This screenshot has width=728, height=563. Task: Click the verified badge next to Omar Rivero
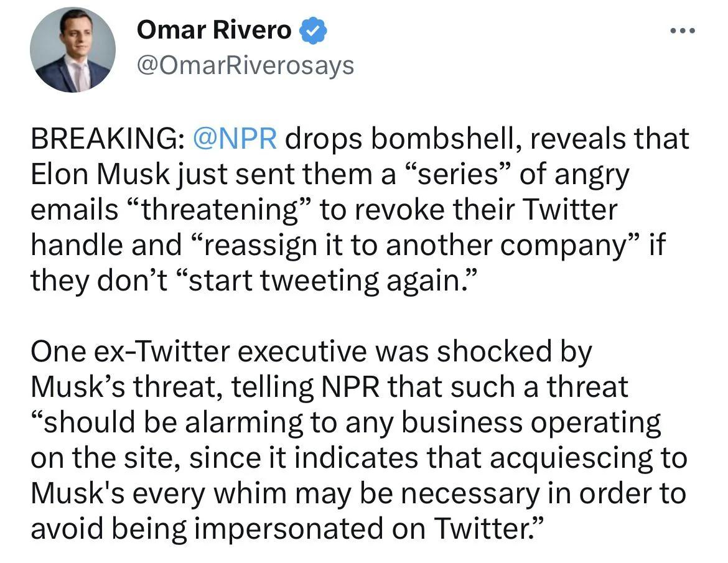(313, 29)
